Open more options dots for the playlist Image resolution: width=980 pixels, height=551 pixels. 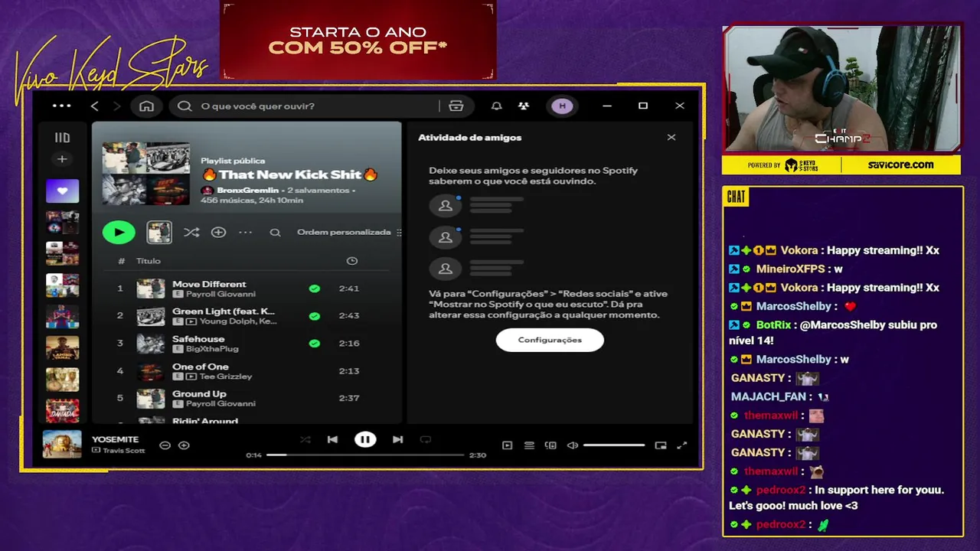(x=245, y=232)
